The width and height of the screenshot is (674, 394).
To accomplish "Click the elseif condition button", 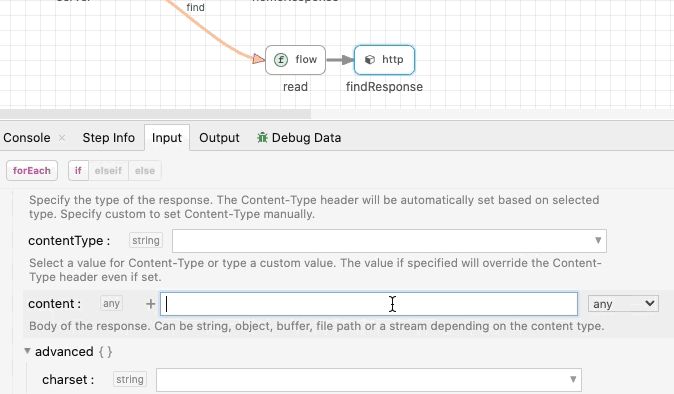I will point(108,171).
